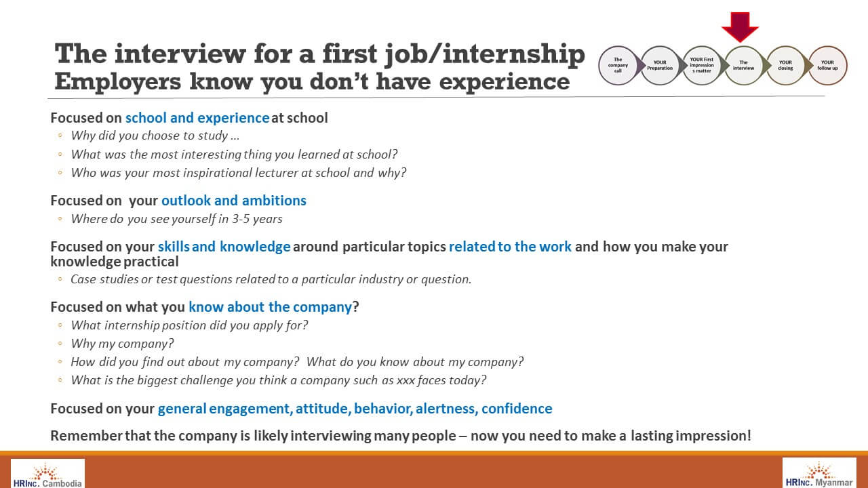Select 'YOUR Preparation' process circle

(659, 65)
